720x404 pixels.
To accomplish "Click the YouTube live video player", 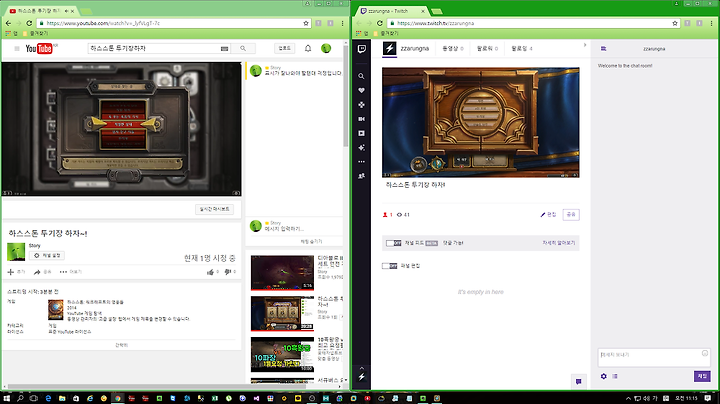I will pyautogui.click(x=122, y=129).
